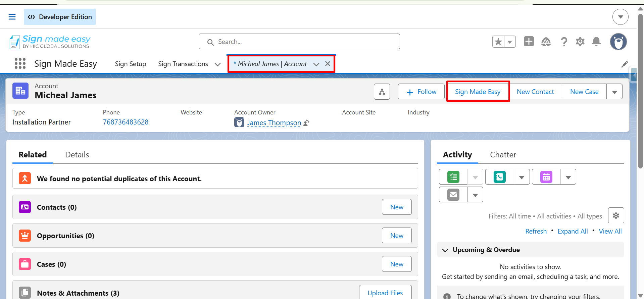Open the activity filter settings gear

616,215
